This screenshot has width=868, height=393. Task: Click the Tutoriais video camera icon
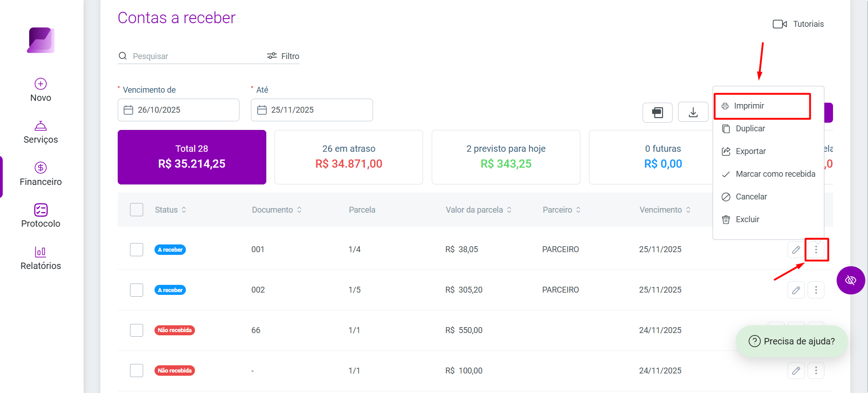coord(779,24)
